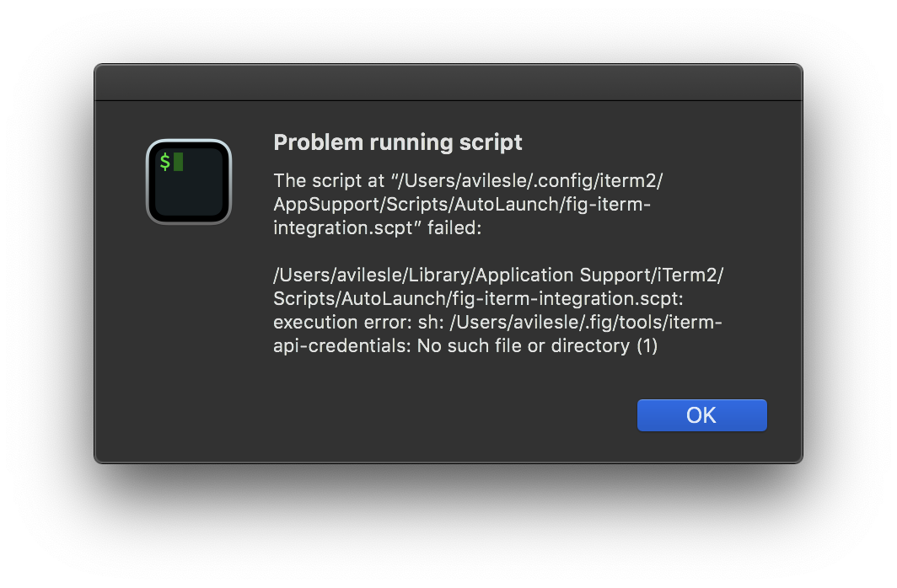Click the green cursor block inside the terminal icon
Screen dimensions: 897x588
tap(178, 161)
